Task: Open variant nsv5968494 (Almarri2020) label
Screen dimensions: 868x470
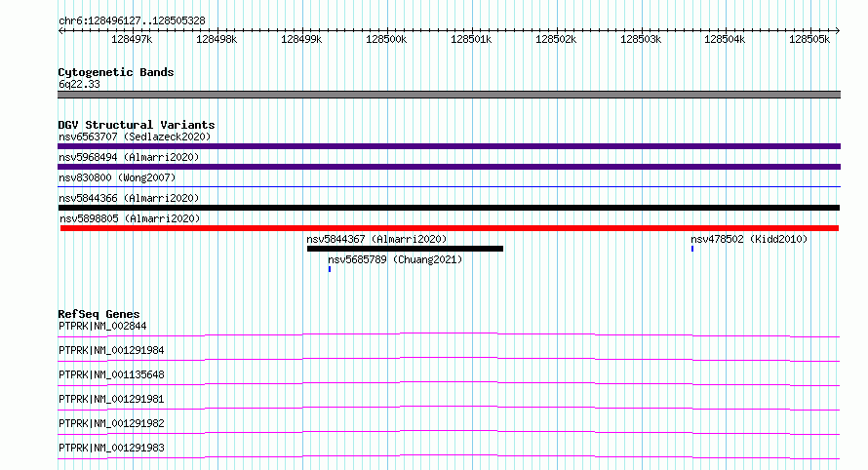Action: 129,157
